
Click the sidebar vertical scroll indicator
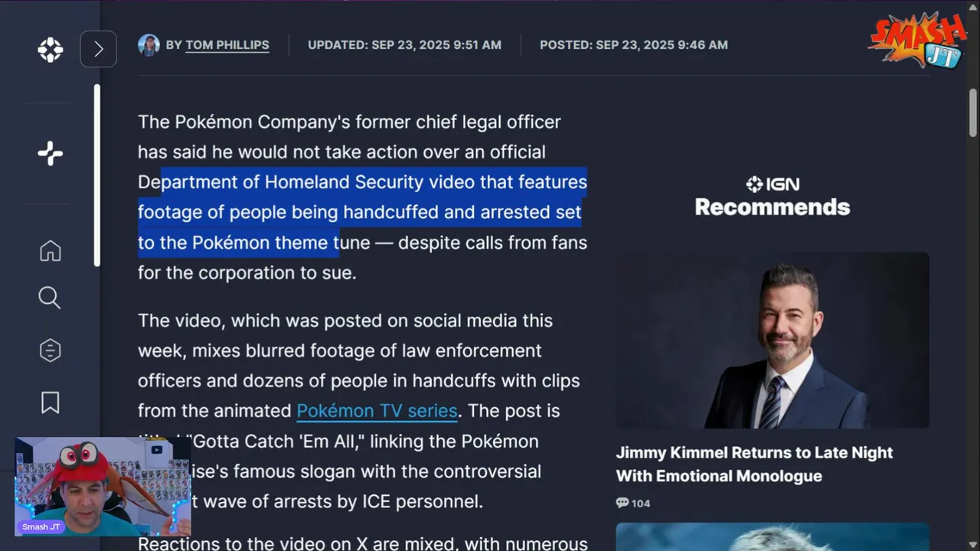(97, 175)
